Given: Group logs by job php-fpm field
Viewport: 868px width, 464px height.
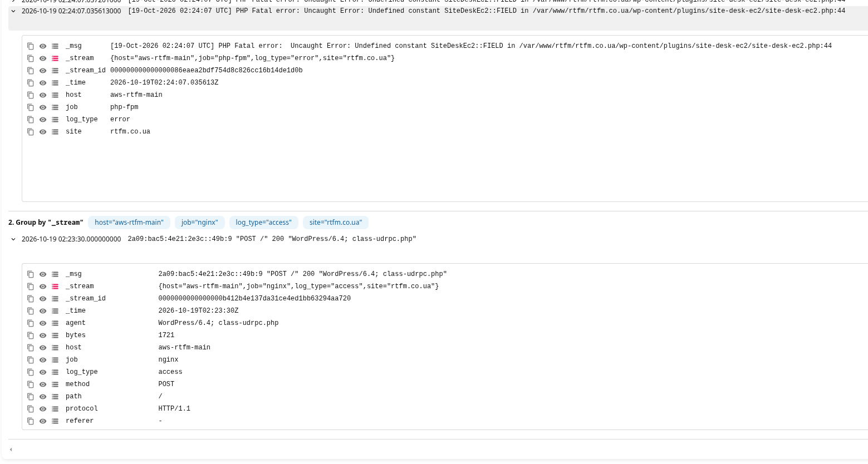Looking at the screenshot, I should coord(55,107).
